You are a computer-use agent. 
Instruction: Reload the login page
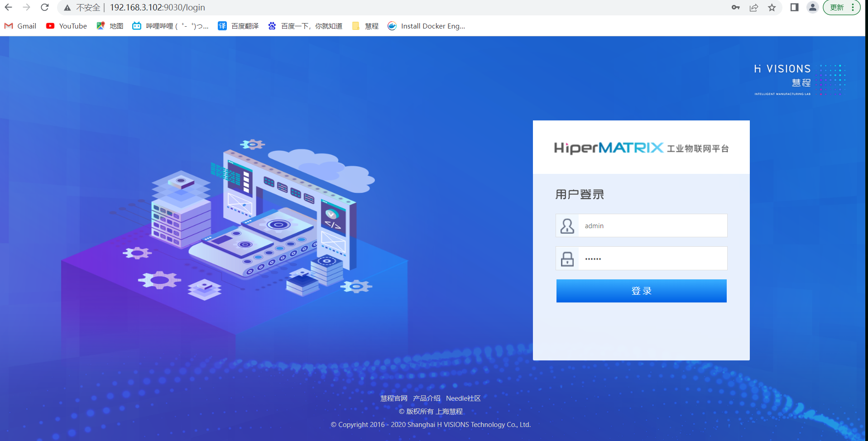44,7
